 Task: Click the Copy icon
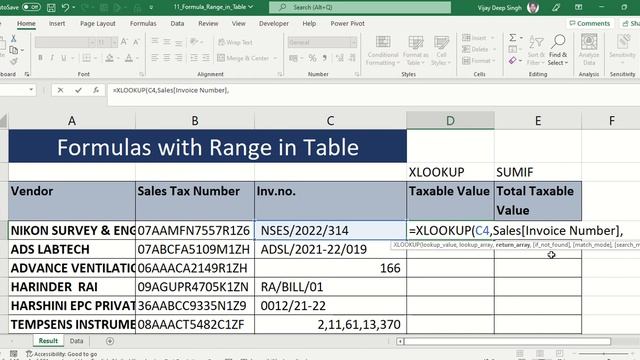click(13, 50)
